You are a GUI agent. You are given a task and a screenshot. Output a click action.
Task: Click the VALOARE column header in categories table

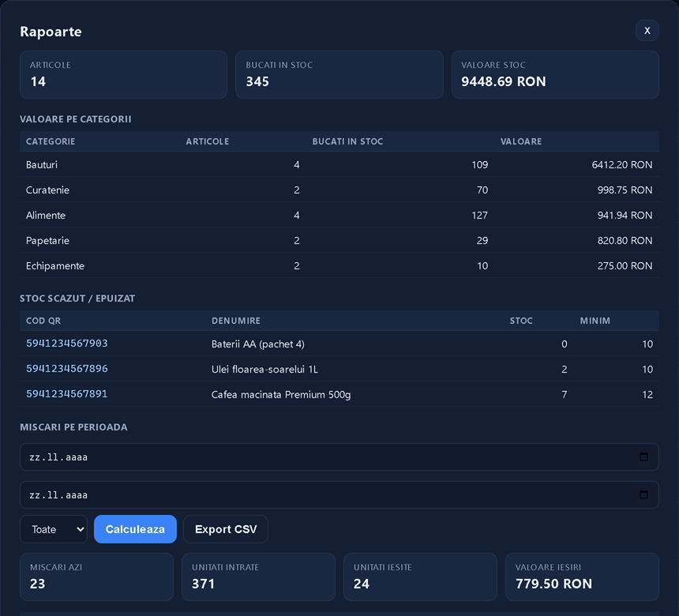click(x=521, y=141)
